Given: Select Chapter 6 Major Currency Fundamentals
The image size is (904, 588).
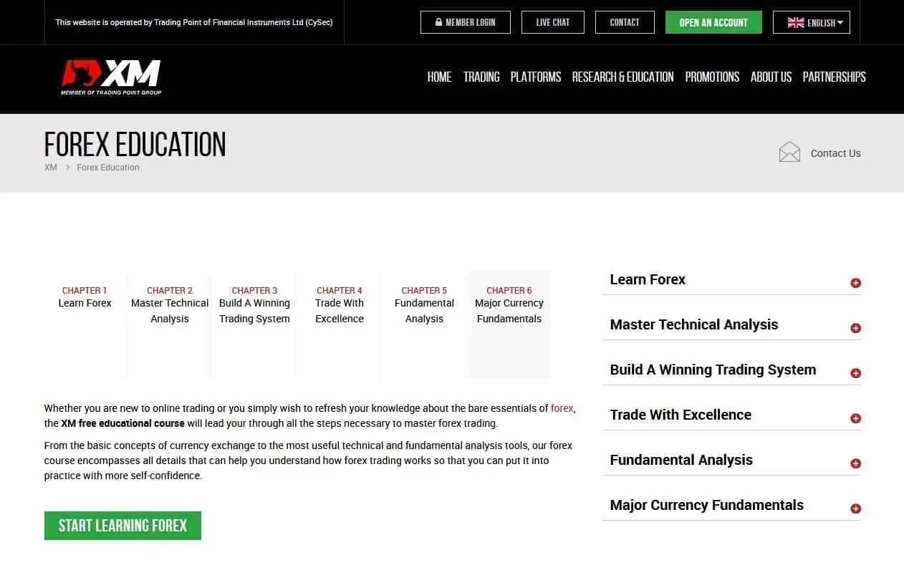Looking at the screenshot, I should [509, 304].
